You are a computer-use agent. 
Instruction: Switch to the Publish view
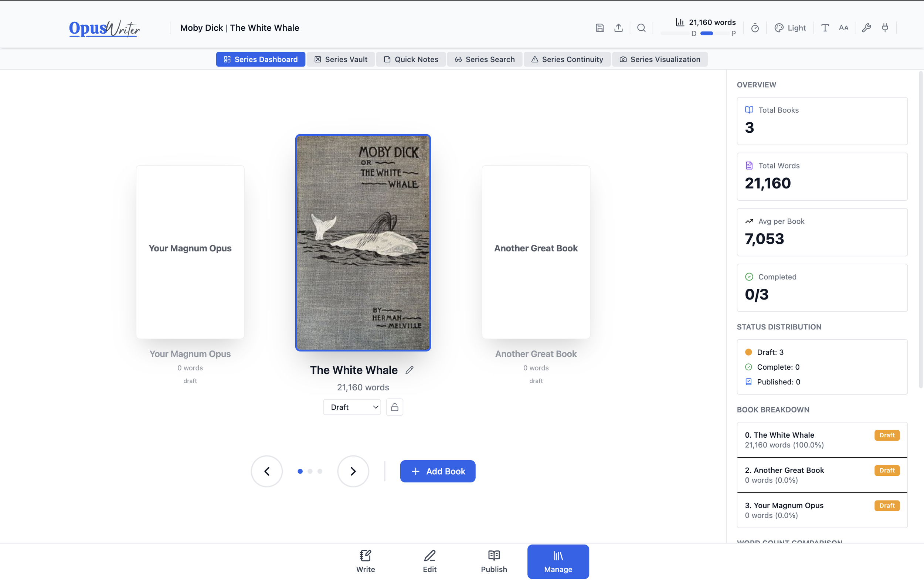pyautogui.click(x=494, y=561)
